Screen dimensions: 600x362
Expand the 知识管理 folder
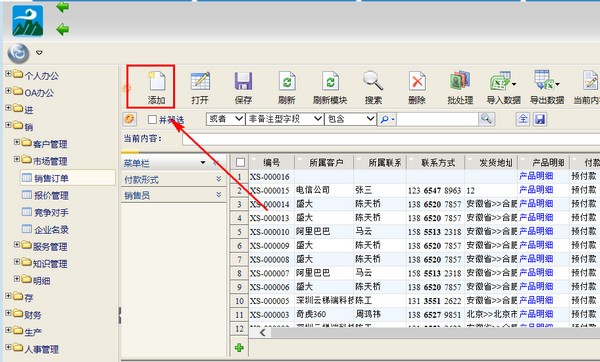pyautogui.click(x=17, y=261)
